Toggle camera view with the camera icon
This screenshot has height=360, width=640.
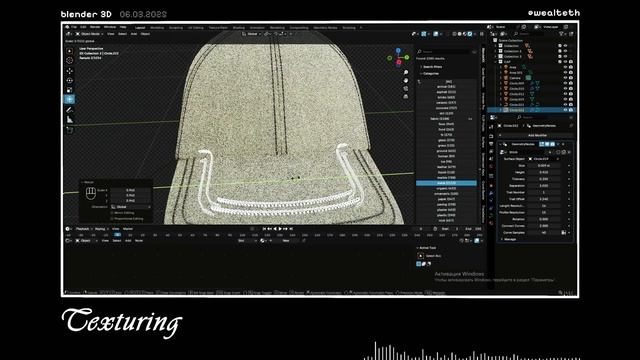tap(406, 89)
